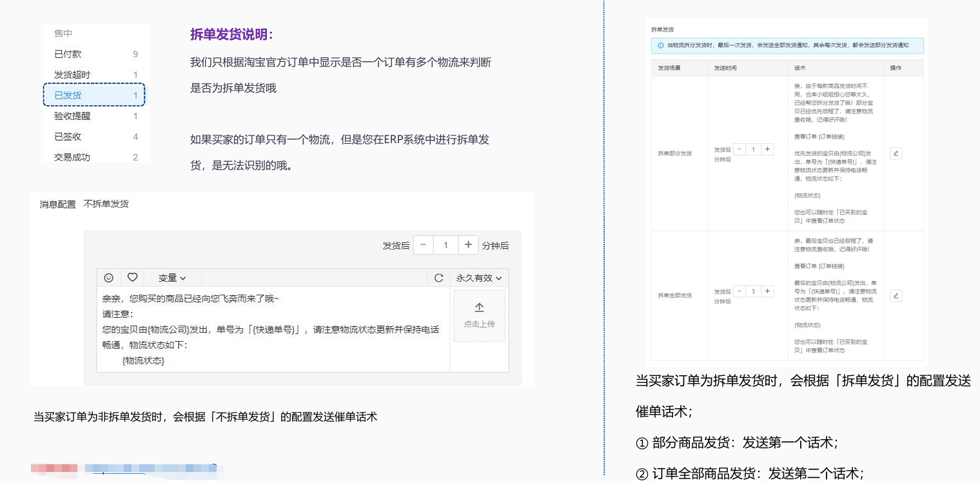Click the heart icon in editor toolbar
Viewport: 980px width, 481px height.
[132, 277]
